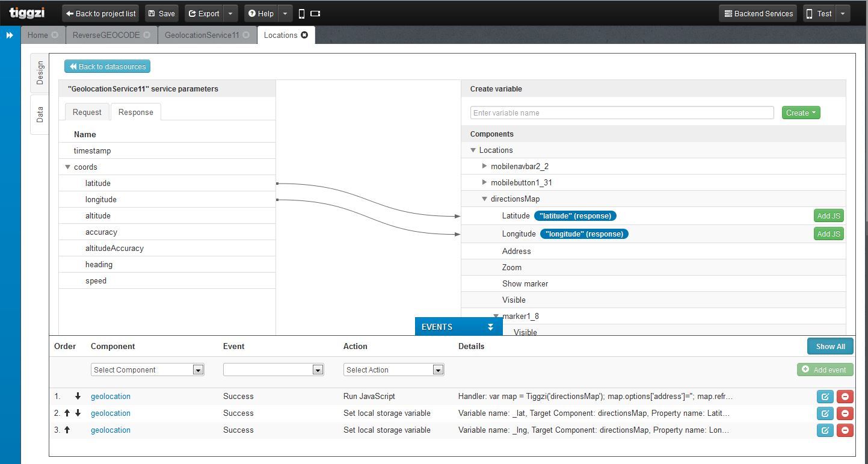Expand the left sidebar with double-arrow icon
This screenshot has width=868, height=464.
(10, 35)
